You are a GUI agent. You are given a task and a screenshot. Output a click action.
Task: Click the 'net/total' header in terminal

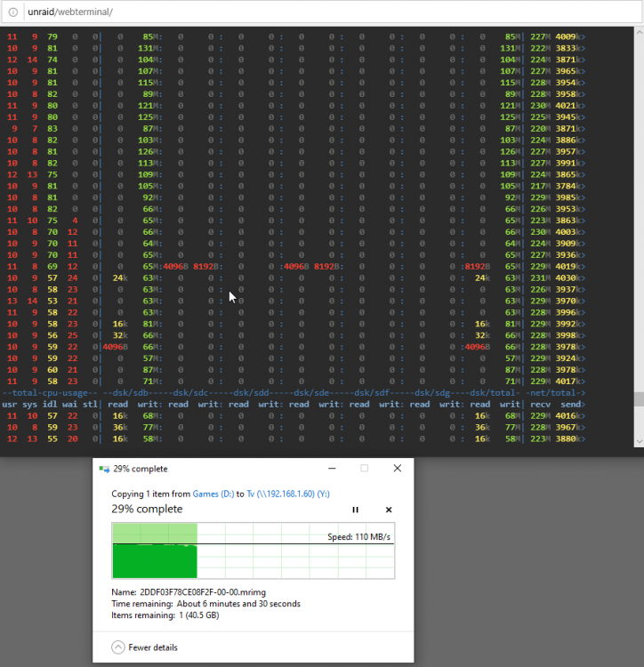(x=555, y=393)
